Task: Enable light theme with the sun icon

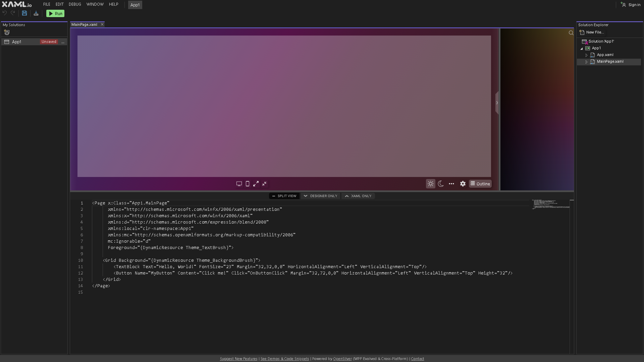Action: [431, 184]
